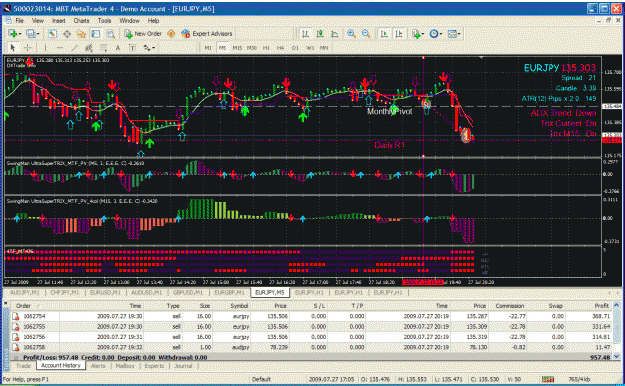Switch chart to bar chart
The height and width of the screenshot is (386, 625).
coord(305,34)
